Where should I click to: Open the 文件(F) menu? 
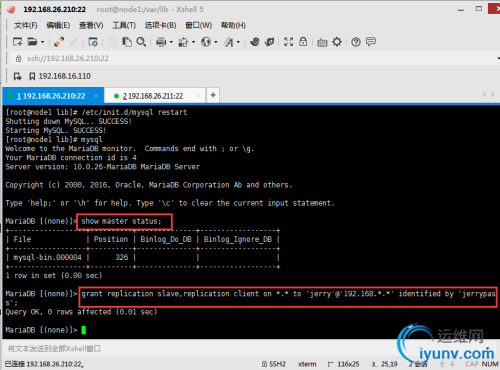point(26,25)
